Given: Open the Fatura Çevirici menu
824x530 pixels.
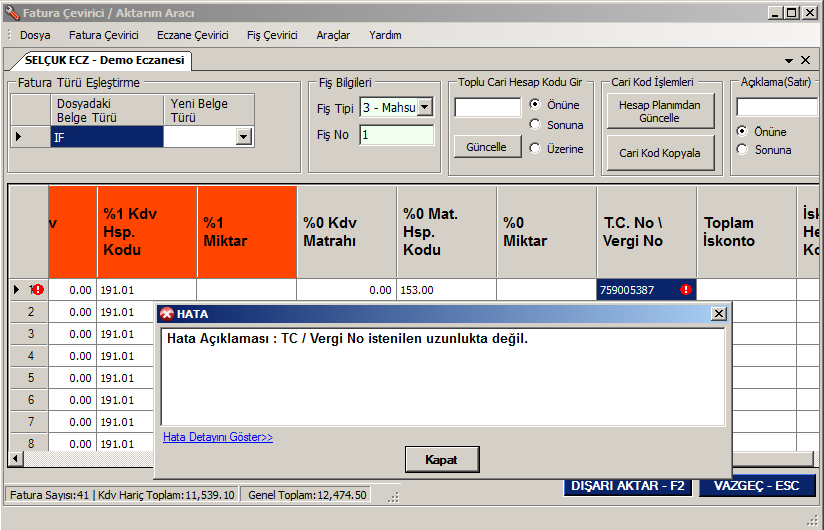Looking at the screenshot, I should click(103, 35).
